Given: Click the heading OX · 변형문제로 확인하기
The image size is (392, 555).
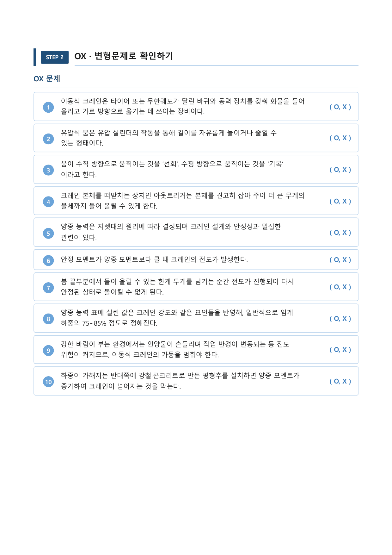Looking at the screenshot, I should coord(124,56).
